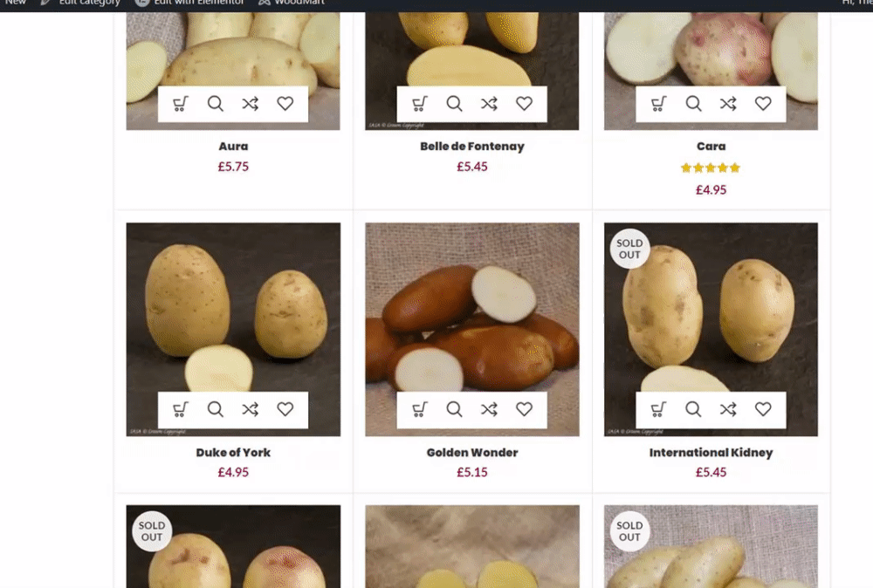Compare the Golden Wonder product
This screenshot has height=588, width=873.
tap(490, 409)
